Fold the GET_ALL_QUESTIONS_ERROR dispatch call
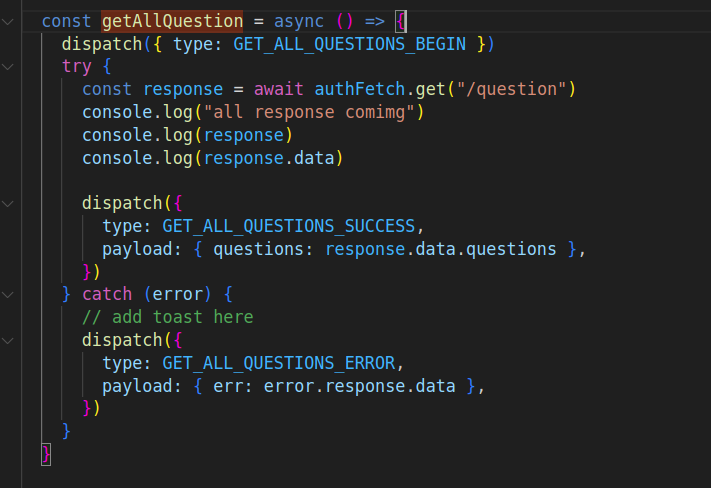 click(8, 340)
